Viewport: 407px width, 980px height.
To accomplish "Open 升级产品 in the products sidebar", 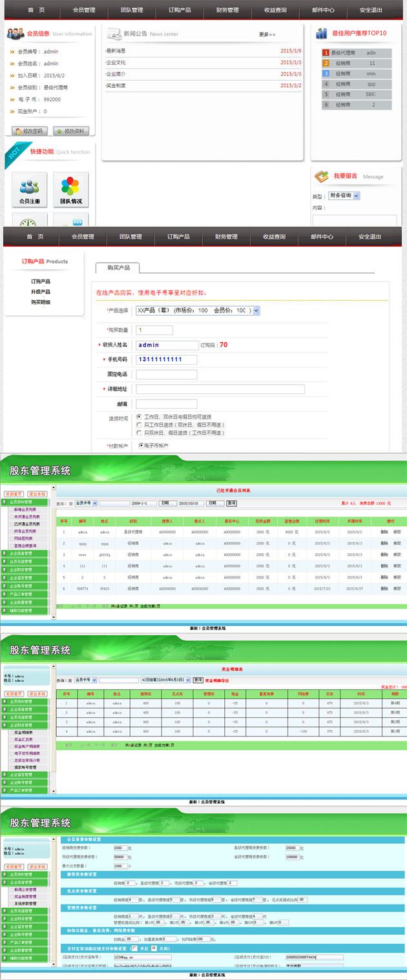I will click(x=41, y=292).
